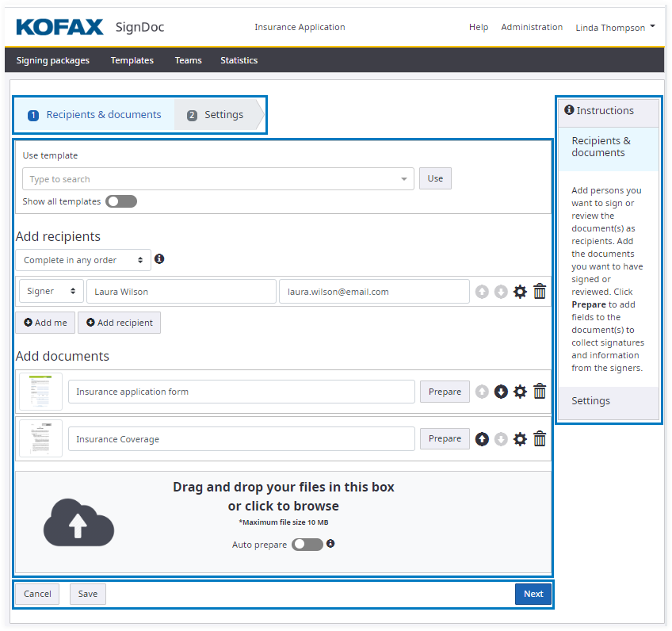Enable the Show all templates toggle

pos(121,201)
